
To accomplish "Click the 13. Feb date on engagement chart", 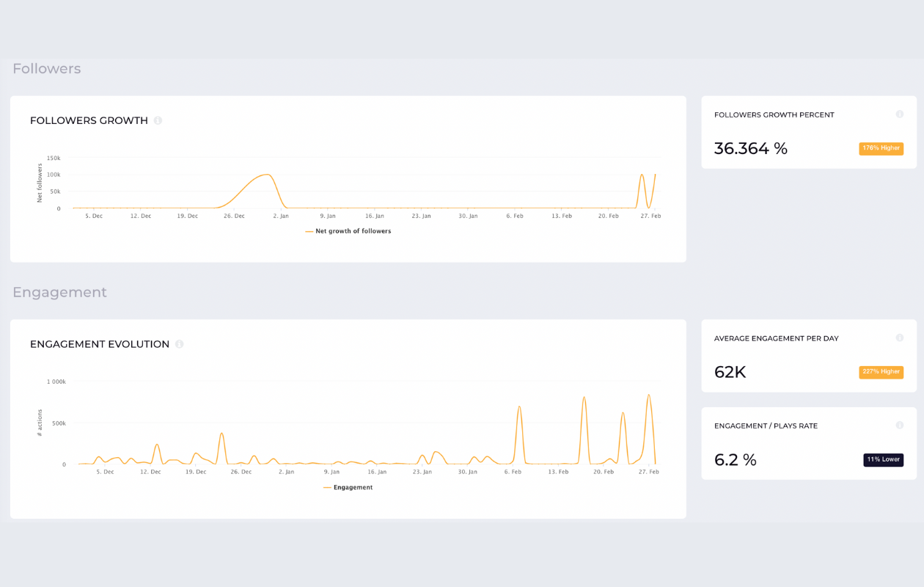I will [x=558, y=473].
